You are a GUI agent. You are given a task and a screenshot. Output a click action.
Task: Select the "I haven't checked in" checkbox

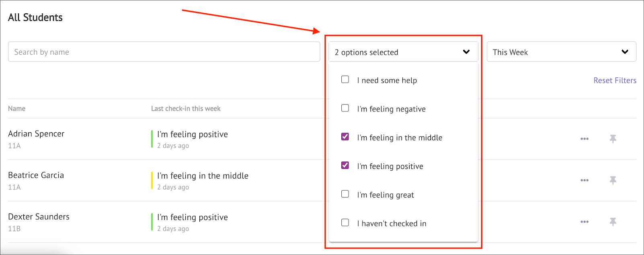pos(345,222)
